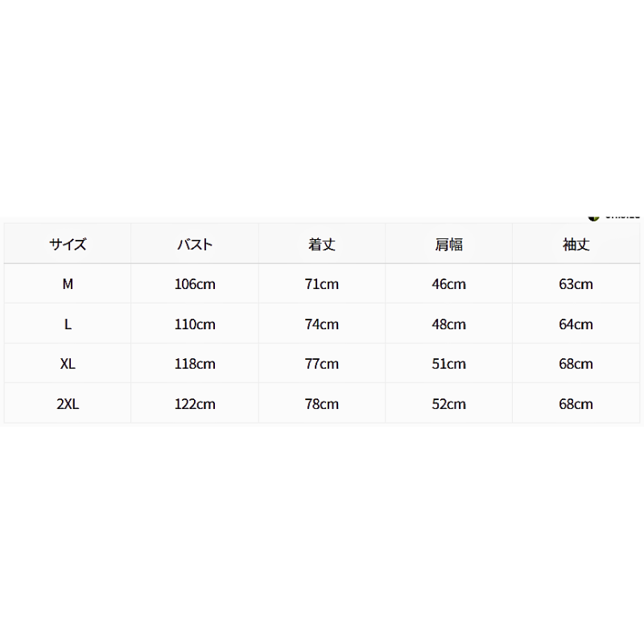
Task: Select the 63cm sleeve length cell
Action: pos(576,284)
